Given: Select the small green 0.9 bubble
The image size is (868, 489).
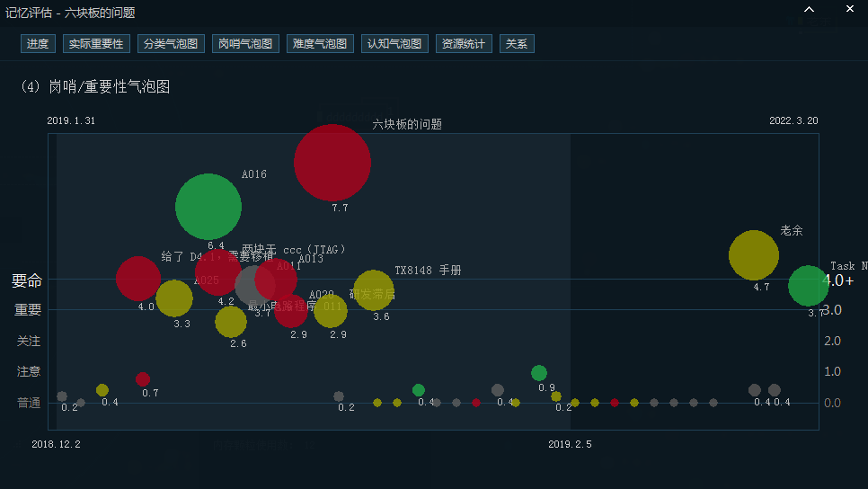Looking at the screenshot, I should click(539, 373).
